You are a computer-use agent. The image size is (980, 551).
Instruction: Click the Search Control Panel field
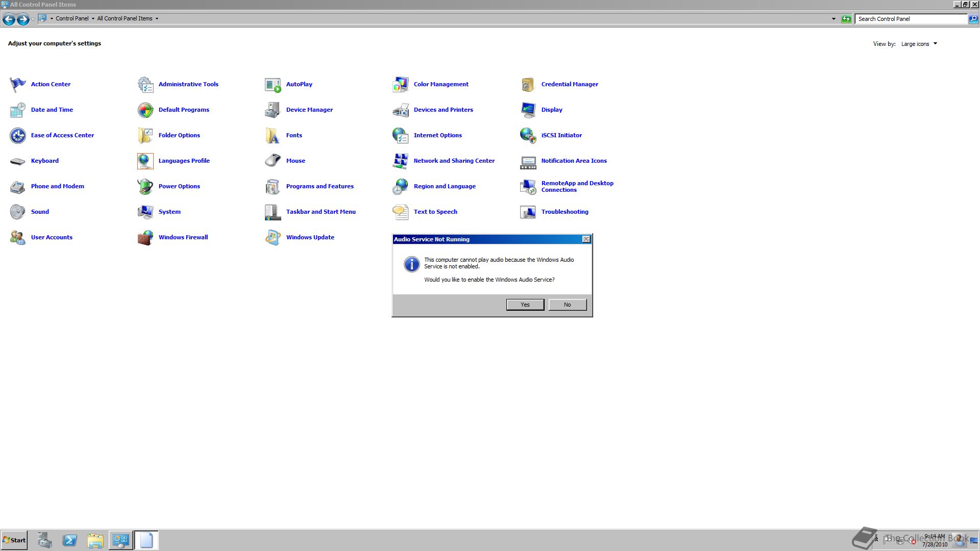911,19
